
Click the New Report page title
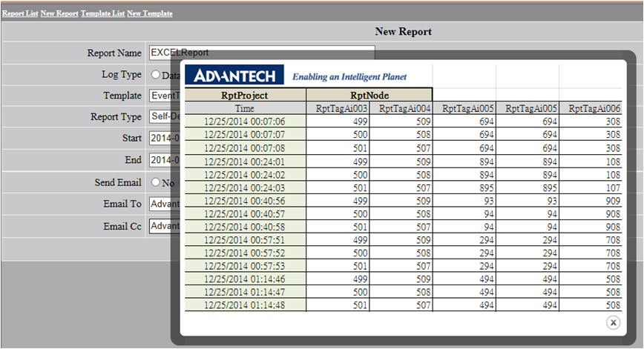pyautogui.click(x=404, y=32)
